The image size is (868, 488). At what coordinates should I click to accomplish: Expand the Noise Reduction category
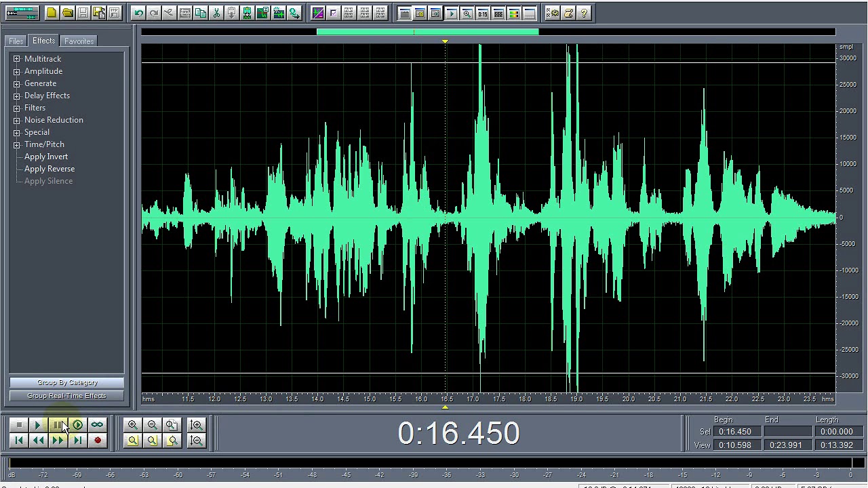click(16, 120)
